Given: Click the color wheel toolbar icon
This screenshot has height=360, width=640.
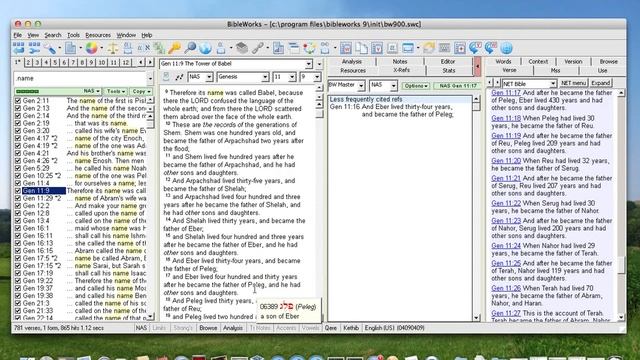Looking at the screenshot, I should 91,48.
